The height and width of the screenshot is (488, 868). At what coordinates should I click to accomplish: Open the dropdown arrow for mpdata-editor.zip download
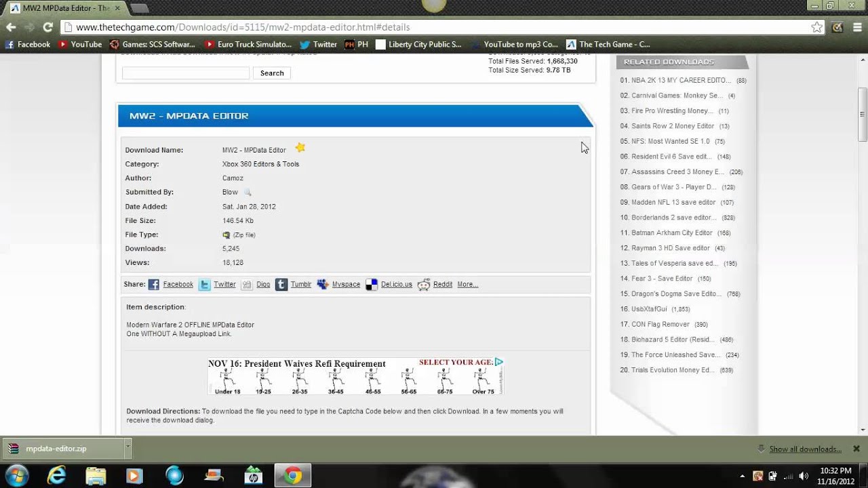tap(127, 448)
